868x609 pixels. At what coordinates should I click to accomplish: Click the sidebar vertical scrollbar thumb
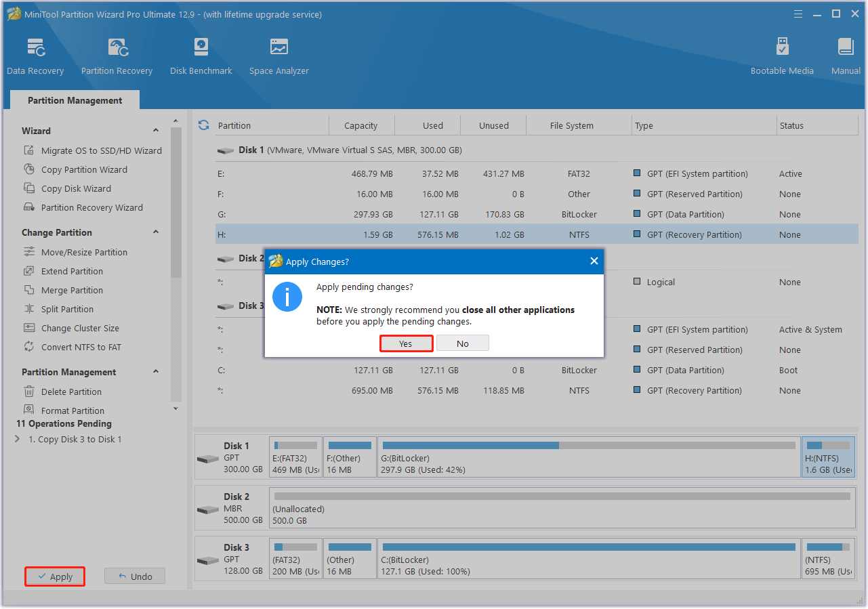[x=176, y=202]
